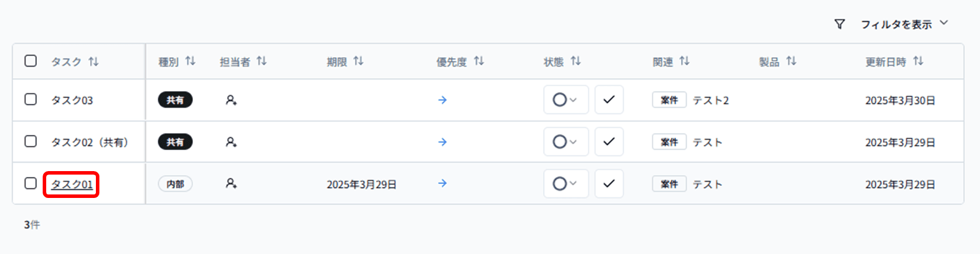Click the 共有 badge in タスク03 row
Viewport: 980px width, 254px height.
pyautogui.click(x=175, y=100)
